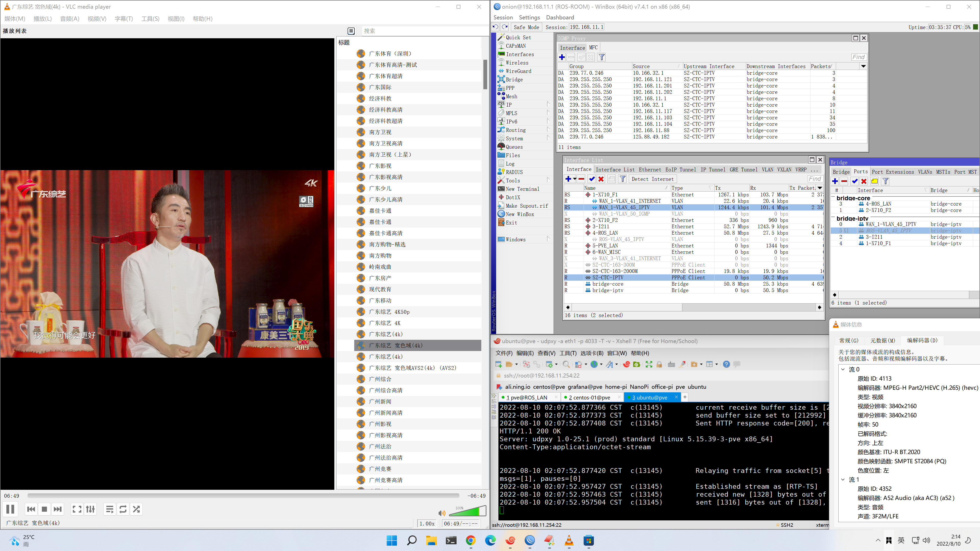The width and height of the screenshot is (980, 551).
Task: Toggle VLC random shuffle playback
Action: click(x=136, y=509)
